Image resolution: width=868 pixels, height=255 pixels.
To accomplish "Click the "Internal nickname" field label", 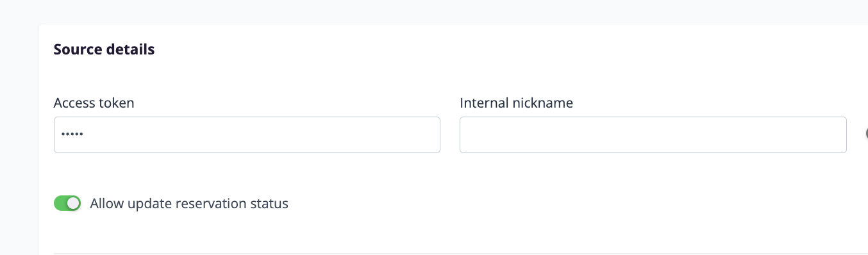I will pyautogui.click(x=516, y=103).
